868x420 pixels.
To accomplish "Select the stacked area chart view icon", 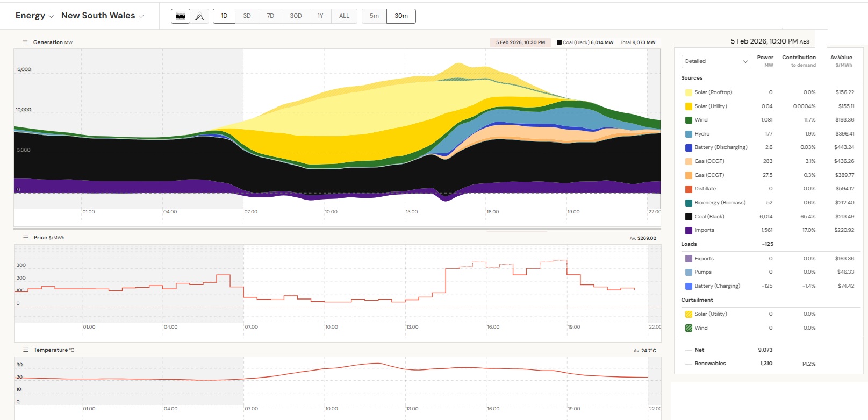I will coord(181,16).
